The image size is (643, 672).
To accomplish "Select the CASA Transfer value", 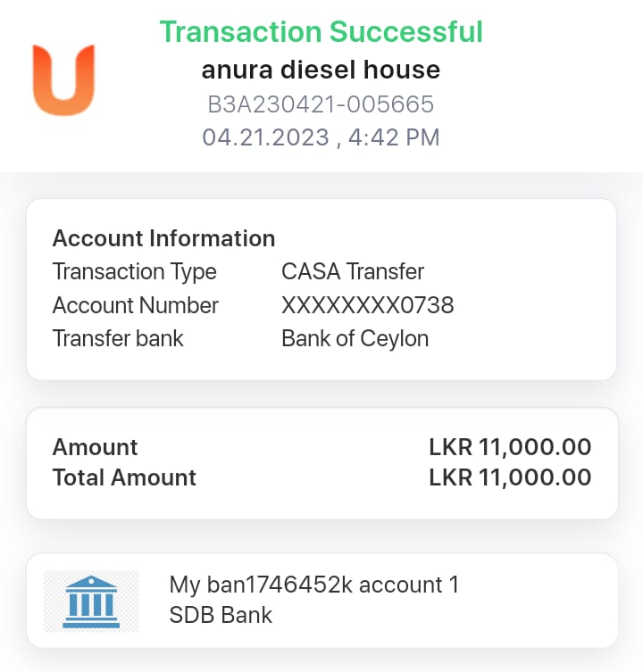I will [x=353, y=271].
